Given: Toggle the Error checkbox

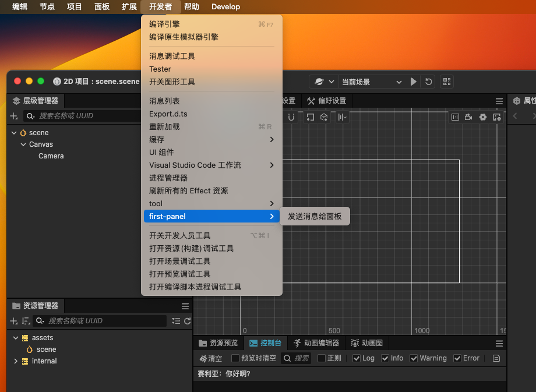Looking at the screenshot, I should [x=457, y=358].
